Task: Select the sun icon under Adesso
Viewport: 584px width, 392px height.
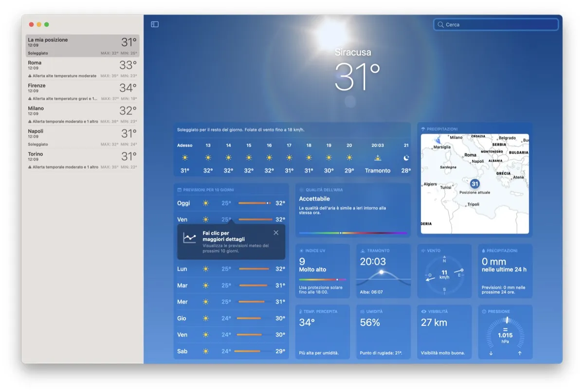Action: pos(184,158)
